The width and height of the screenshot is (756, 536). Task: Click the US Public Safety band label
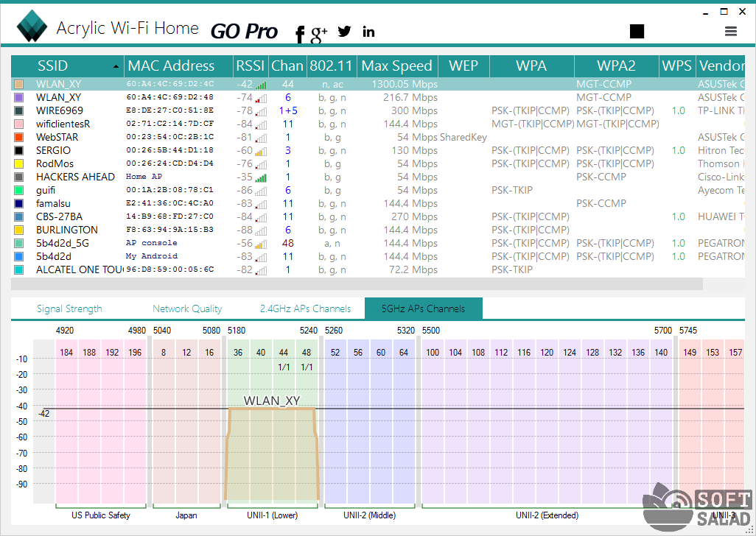(x=101, y=515)
